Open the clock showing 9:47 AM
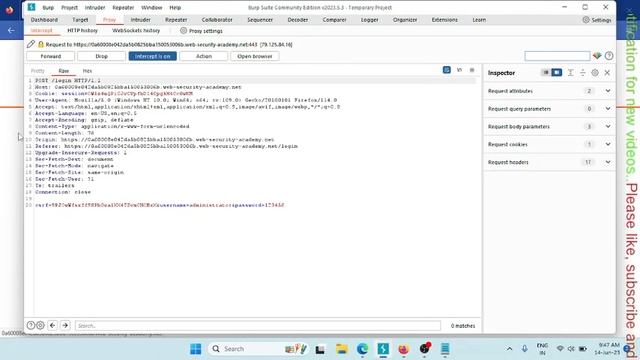 click(607, 349)
